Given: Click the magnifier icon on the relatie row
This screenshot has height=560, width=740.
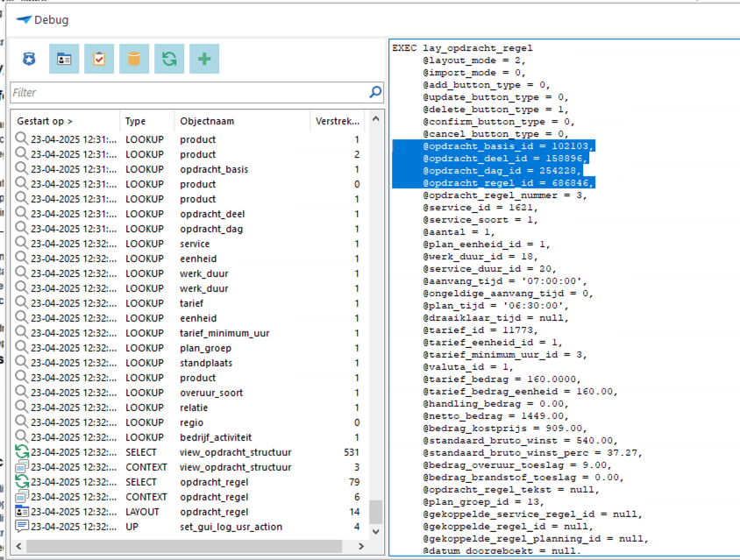Looking at the screenshot, I should 22,407.
